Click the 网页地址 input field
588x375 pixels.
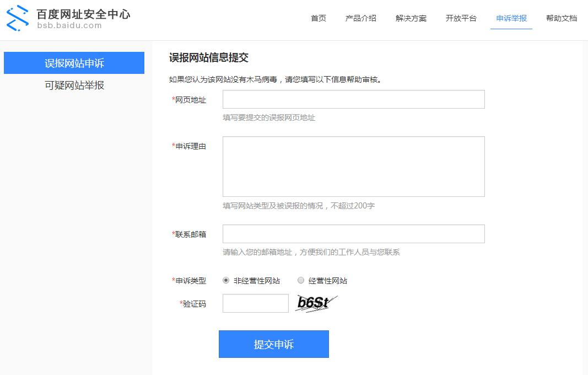[x=353, y=99]
